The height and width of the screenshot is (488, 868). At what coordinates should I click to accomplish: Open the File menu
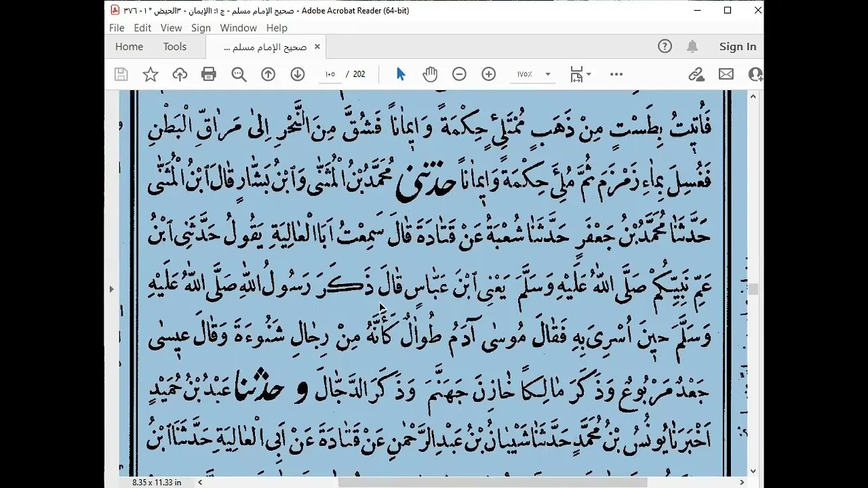pos(117,28)
